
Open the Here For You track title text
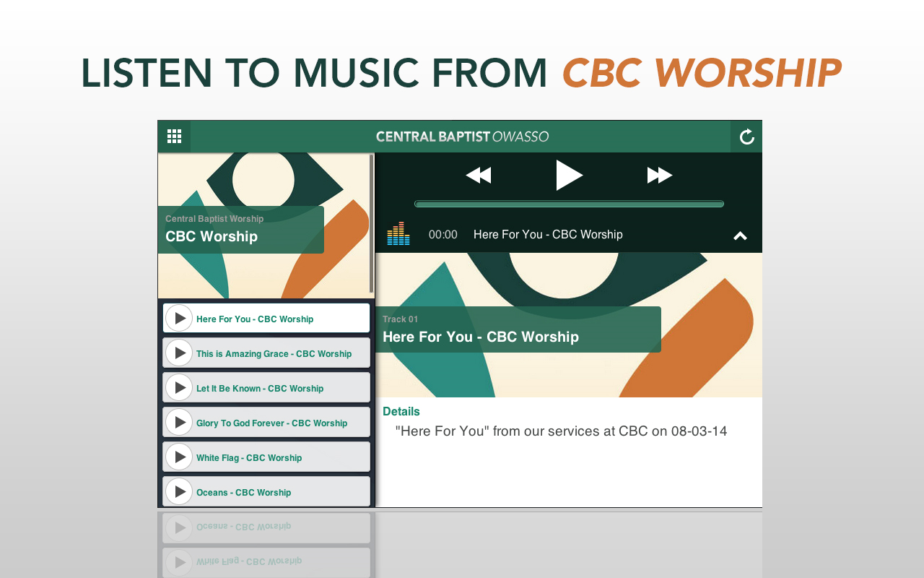coord(548,233)
